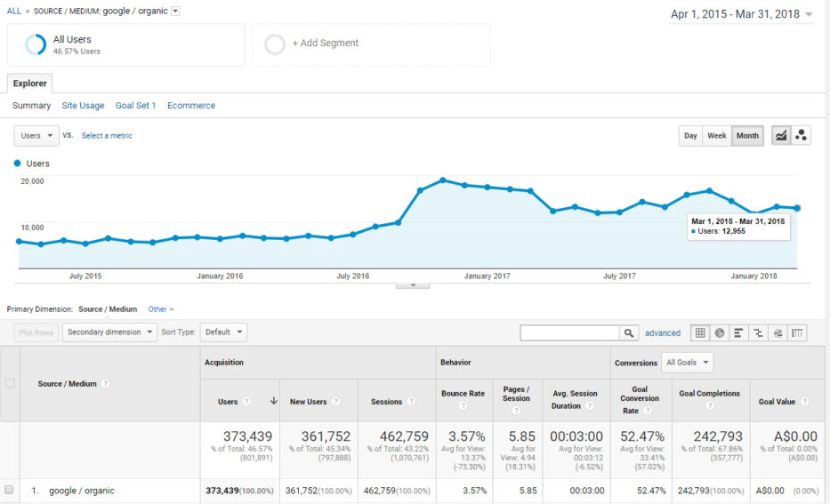Viewport: 830px width, 504px height.
Task: Select the term cloud view icon
Action: [778, 333]
